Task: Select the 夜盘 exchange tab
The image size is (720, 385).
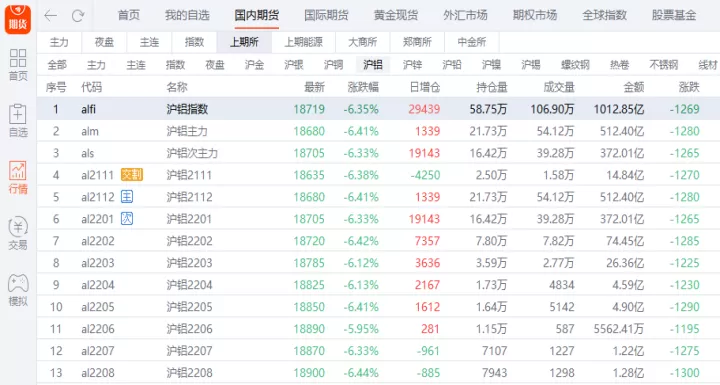Action: pos(104,42)
